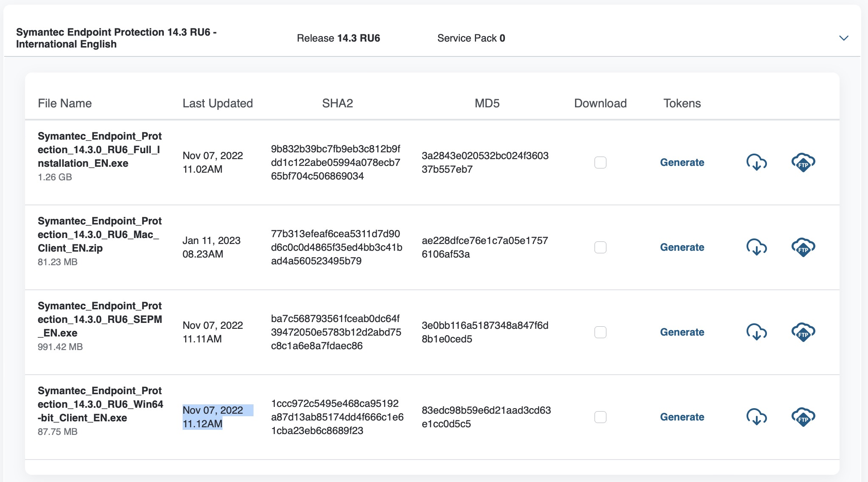Click SHA2 hash starting with 1ccc972c5495e468
The width and height of the screenshot is (868, 482).
tap(337, 417)
